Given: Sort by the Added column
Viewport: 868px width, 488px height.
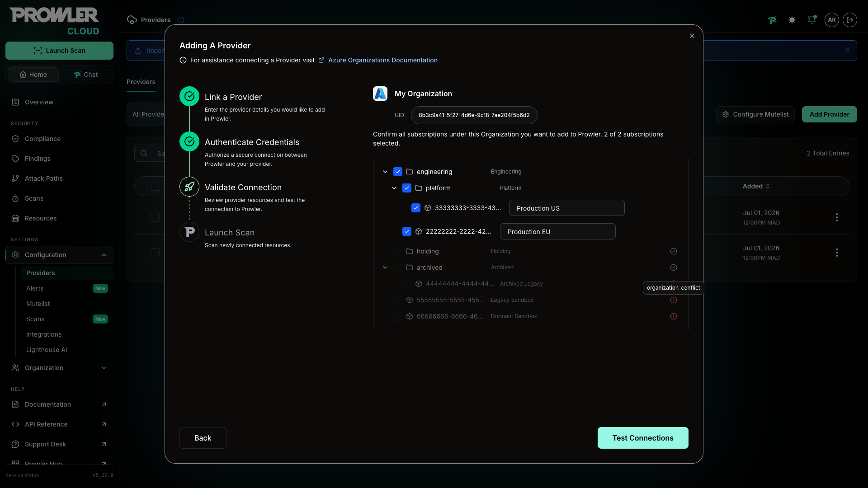Looking at the screenshot, I should (x=756, y=186).
